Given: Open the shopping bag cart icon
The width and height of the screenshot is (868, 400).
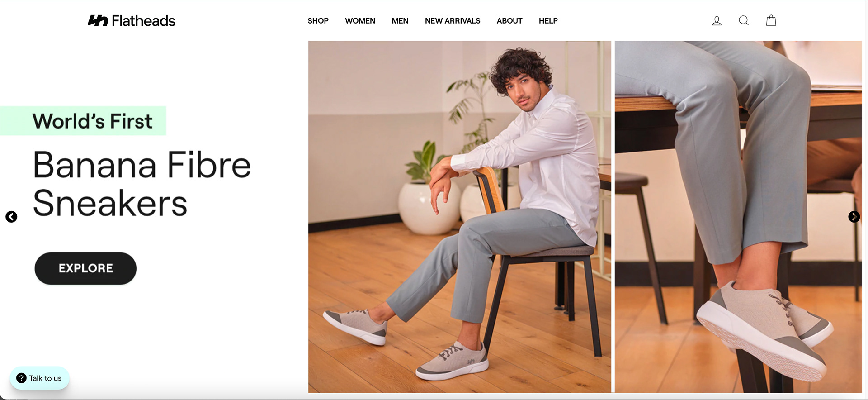Looking at the screenshot, I should click(x=771, y=20).
